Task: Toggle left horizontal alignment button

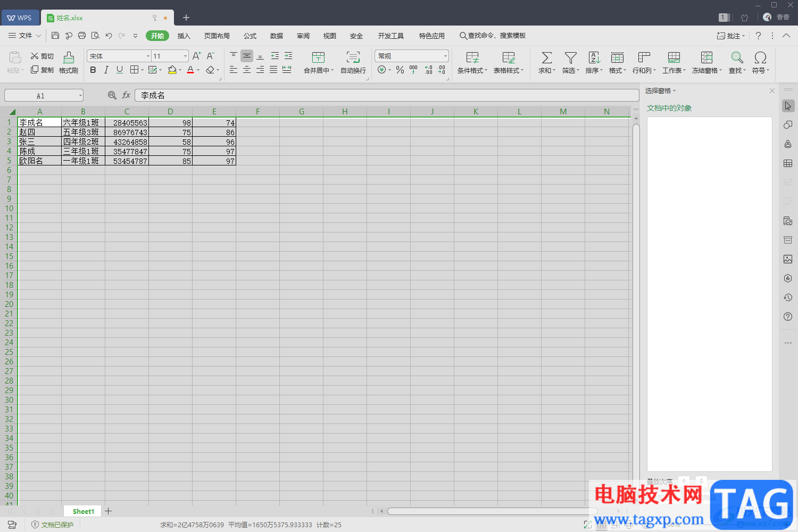Action: click(234, 70)
